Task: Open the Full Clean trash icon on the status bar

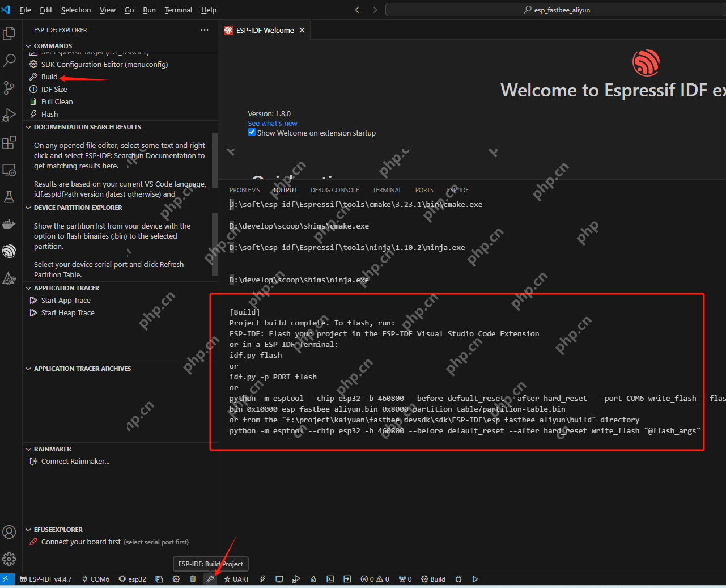Action: [x=193, y=579]
